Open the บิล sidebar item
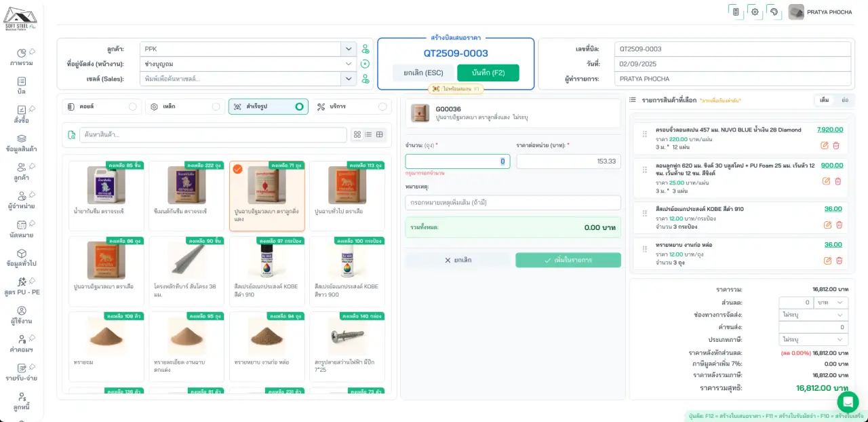This screenshot has width=868, height=422. tap(22, 85)
